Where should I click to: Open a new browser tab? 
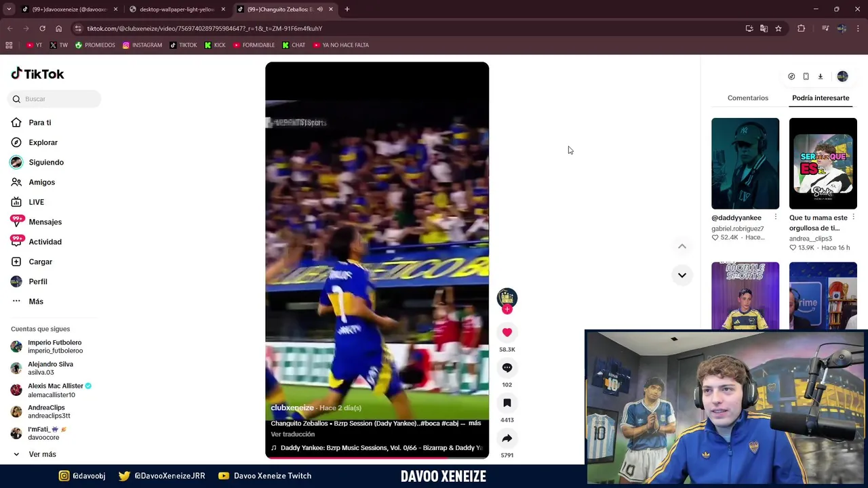347,9
